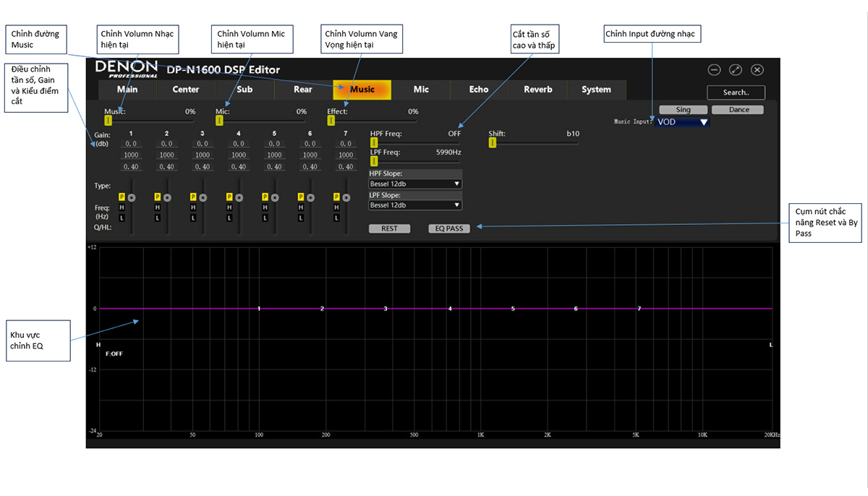Click the L marker at graph right edge
The height and width of the screenshot is (496, 868).
click(x=771, y=345)
